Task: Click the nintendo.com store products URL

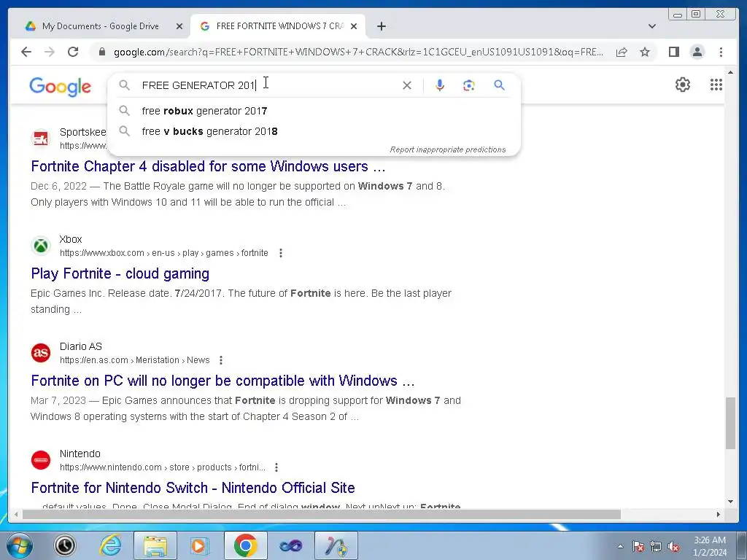Action: point(163,467)
